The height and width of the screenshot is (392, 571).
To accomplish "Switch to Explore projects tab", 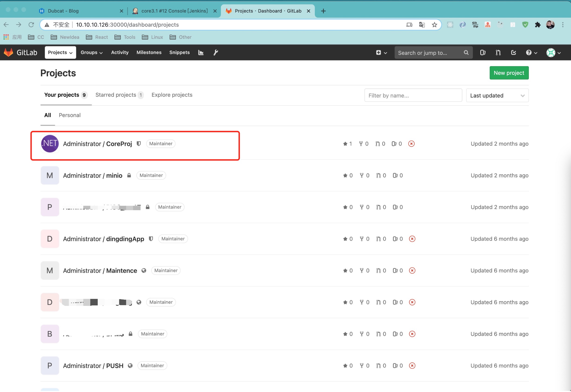I will [x=172, y=95].
